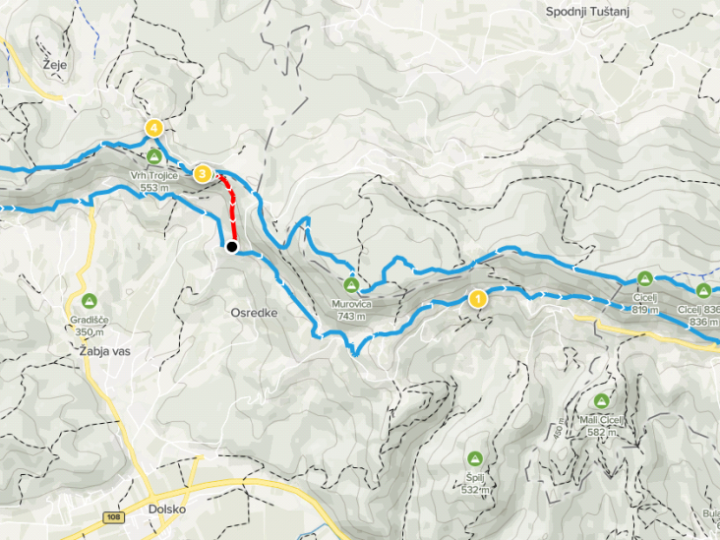The image size is (720, 540).
Task: Select the Žabja vas place label
Action: click(x=105, y=351)
